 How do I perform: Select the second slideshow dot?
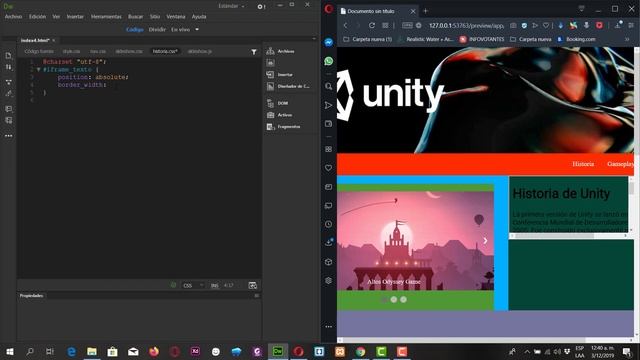pos(393,300)
